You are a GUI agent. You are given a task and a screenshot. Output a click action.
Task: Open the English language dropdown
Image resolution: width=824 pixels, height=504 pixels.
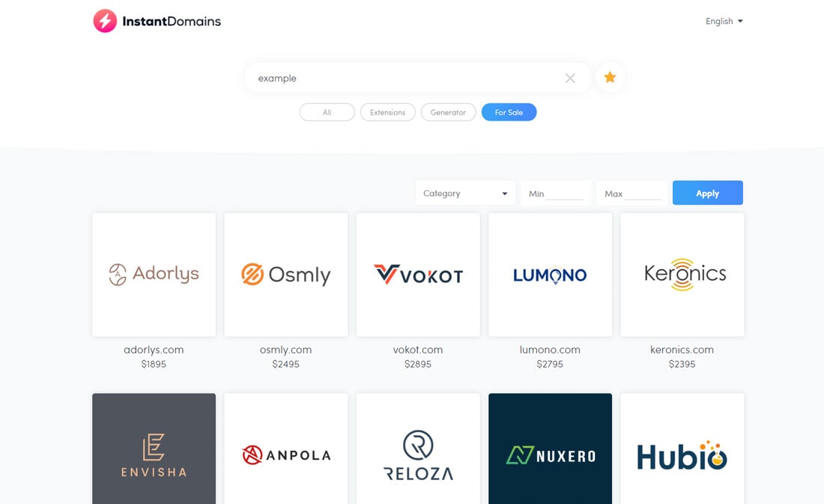pyautogui.click(x=724, y=21)
